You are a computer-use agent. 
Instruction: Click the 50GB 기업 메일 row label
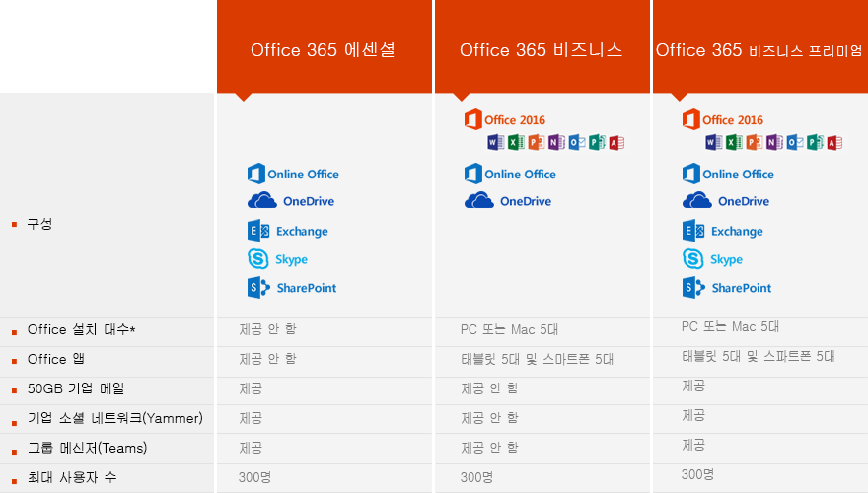[x=76, y=388]
